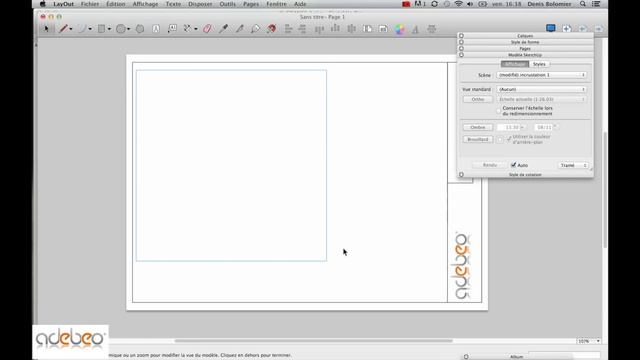Image resolution: width=640 pixels, height=360 pixels.
Task: Open the Échelle actuelle scale dropdown
Action: [x=542, y=99]
